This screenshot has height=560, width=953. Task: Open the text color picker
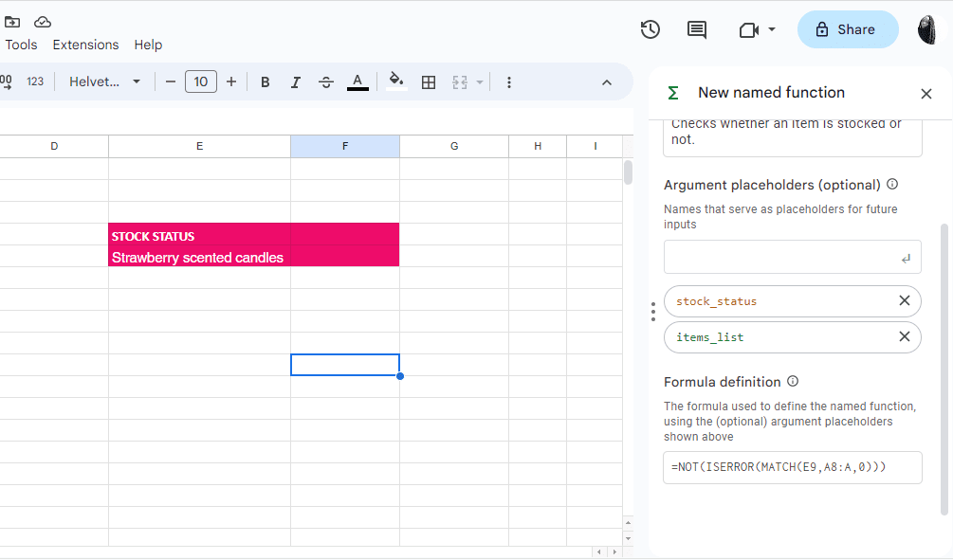357,82
